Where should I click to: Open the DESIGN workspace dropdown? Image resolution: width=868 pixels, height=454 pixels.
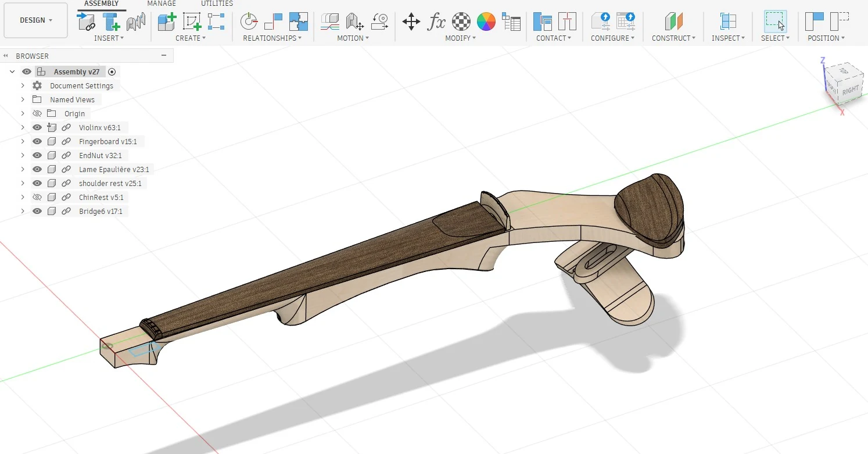[x=35, y=20]
